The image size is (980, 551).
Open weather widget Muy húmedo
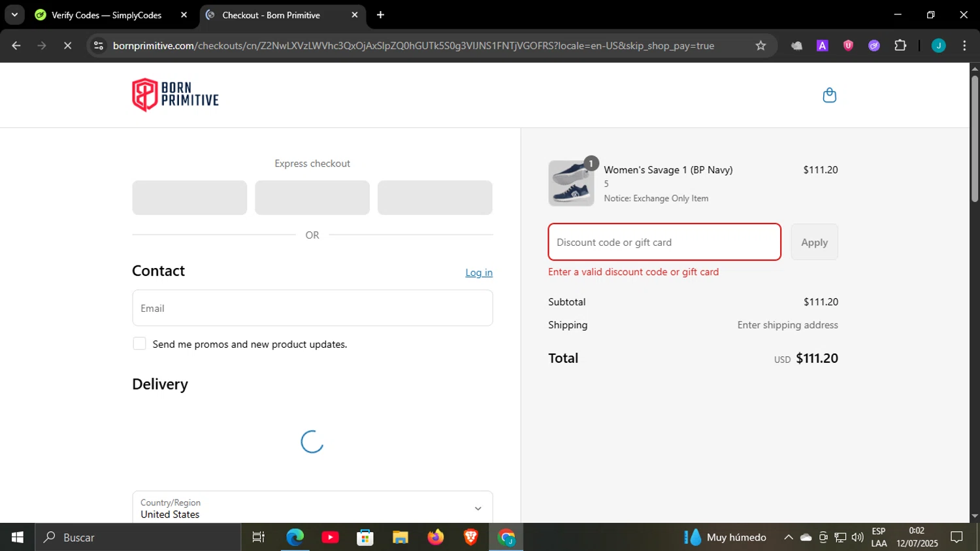[x=725, y=537]
